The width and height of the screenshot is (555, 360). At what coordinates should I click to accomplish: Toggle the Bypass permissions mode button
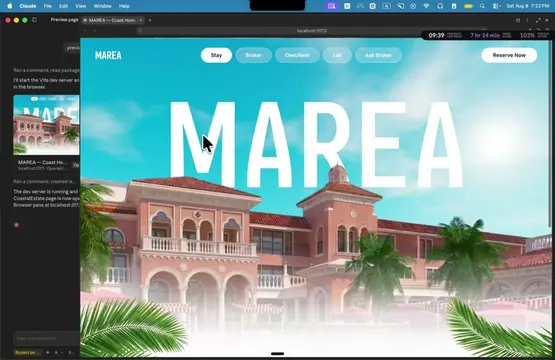(28, 353)
